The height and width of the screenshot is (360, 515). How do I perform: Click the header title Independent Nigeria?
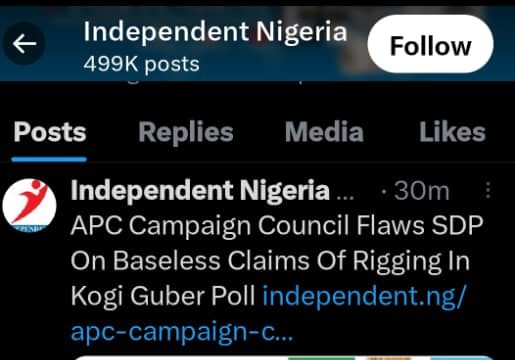pyautogui.click(x=215, y=31)
